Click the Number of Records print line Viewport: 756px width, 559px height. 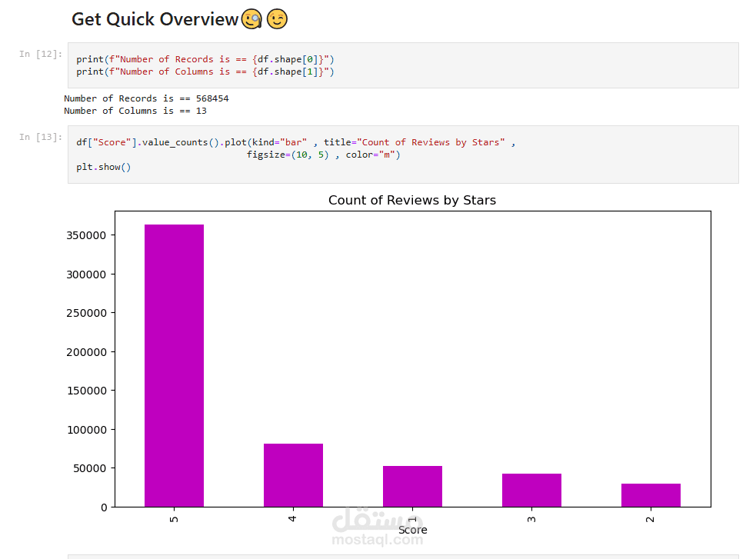pos(205,59)
